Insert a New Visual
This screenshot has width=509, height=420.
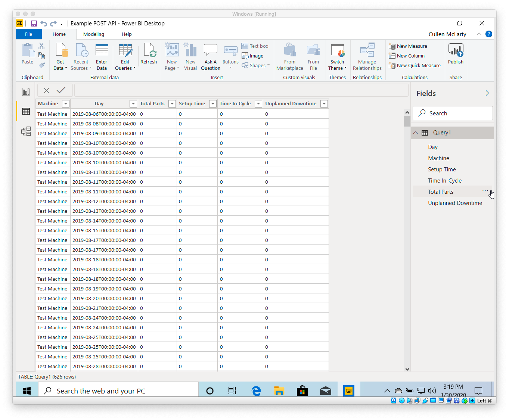(190, 57)
